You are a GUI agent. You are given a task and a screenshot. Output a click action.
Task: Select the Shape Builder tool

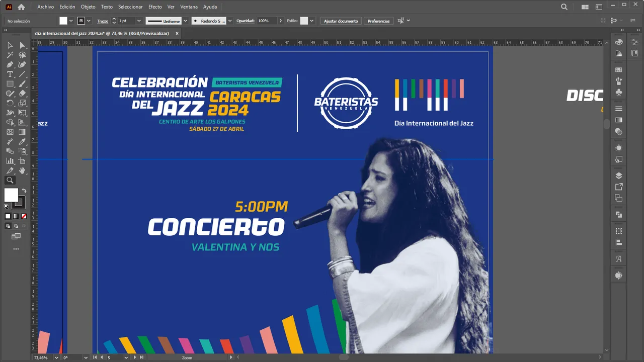point(10,122)
